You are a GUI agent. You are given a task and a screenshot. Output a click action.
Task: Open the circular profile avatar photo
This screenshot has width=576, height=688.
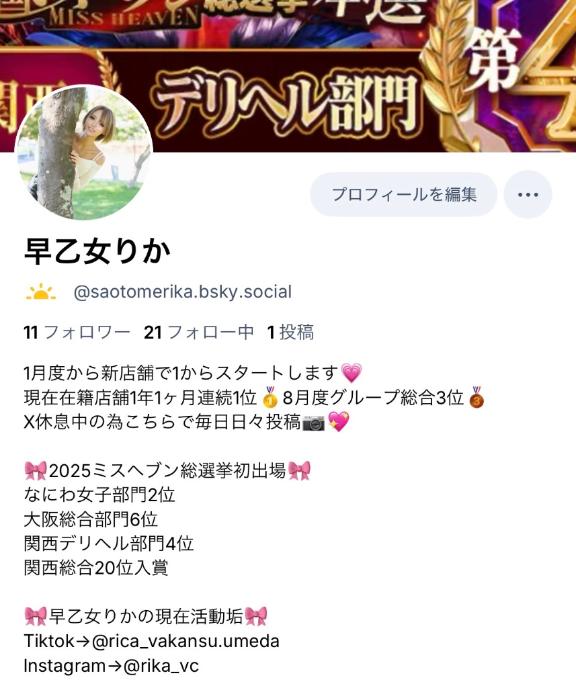83,152
